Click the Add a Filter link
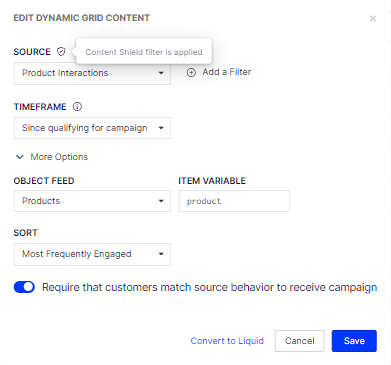Viewport: 391px width, 365px height. 227,72
